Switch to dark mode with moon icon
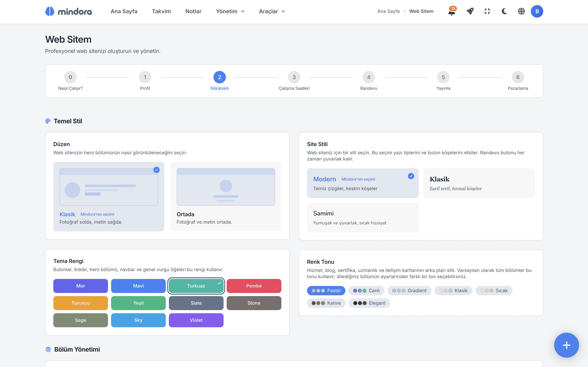Viewport: 588px width, 367px height. point(504,11)
